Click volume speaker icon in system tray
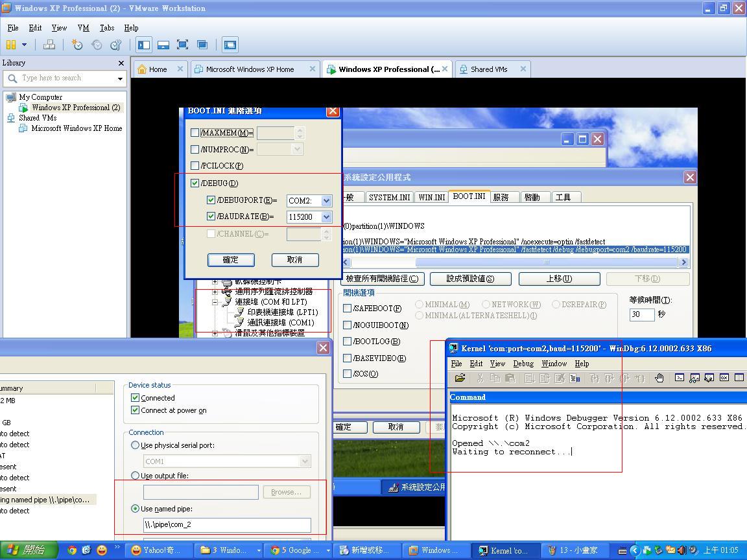747x560 pixels. pos(682,550)
